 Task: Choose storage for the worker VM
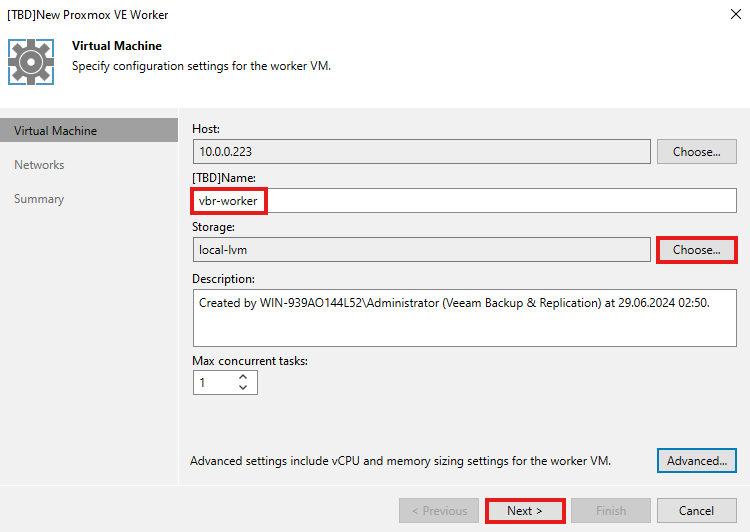[x=696, y=250]
